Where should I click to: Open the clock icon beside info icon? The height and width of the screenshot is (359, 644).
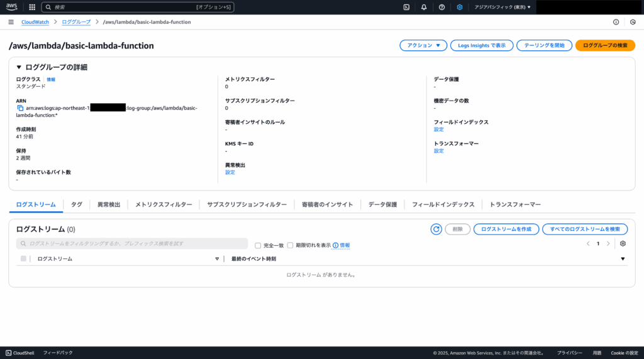pos(633,22)
